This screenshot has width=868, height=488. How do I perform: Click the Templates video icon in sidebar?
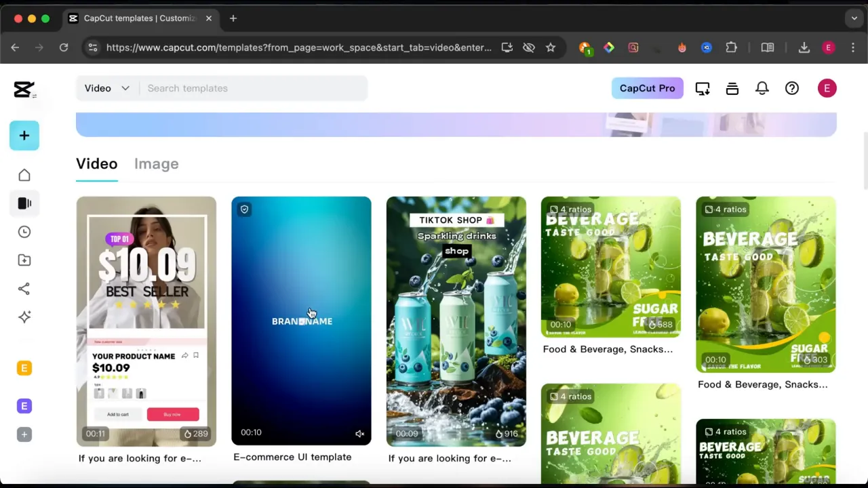click(x=24, y=203)
